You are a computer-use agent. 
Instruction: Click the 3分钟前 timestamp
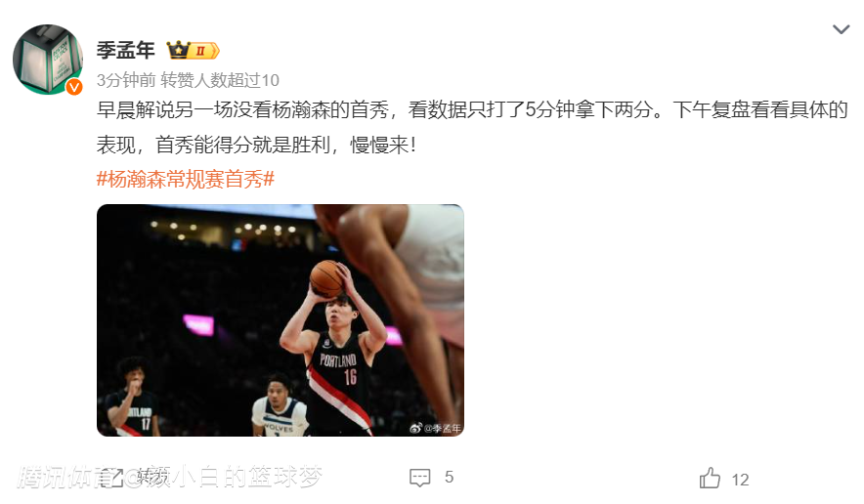[x=126, y=80]
